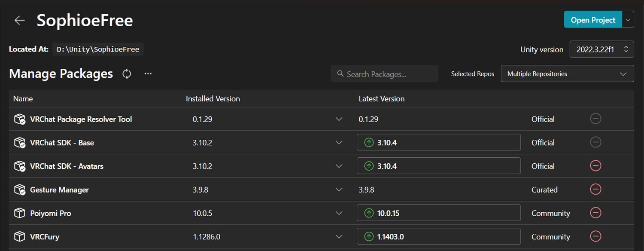This screenshot has width=644, height=251.
Task: Click the Open Project button
Action: 593,20
